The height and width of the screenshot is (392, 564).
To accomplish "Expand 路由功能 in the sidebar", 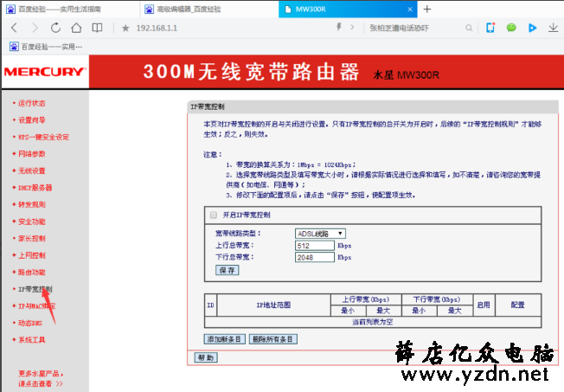I will (x=32, y=273).
